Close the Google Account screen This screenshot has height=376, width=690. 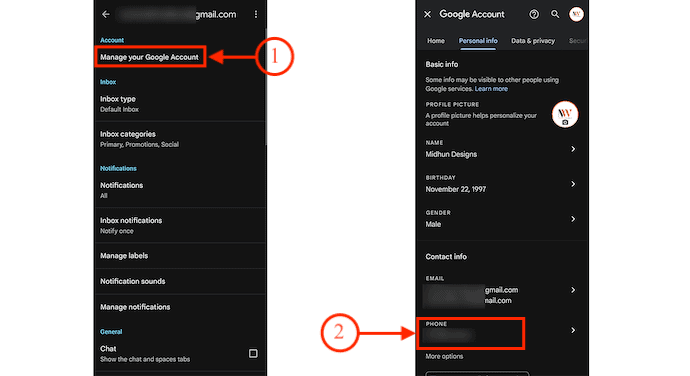point(427,15)
